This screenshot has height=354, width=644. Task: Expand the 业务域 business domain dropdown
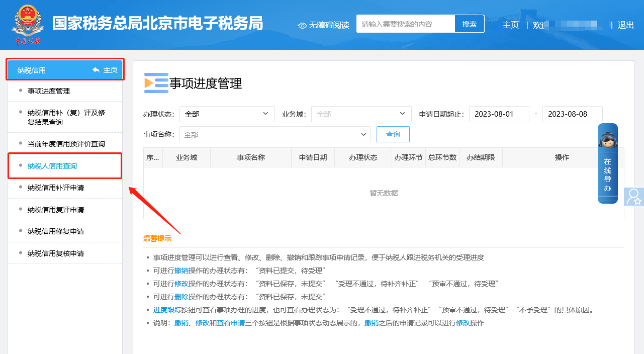coord(361,114)
